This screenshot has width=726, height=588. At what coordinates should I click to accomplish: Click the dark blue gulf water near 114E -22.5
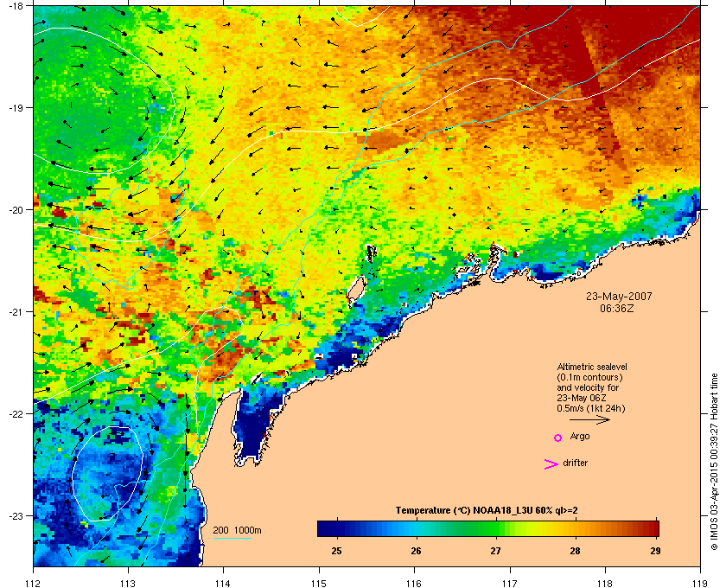coord(251,429)
